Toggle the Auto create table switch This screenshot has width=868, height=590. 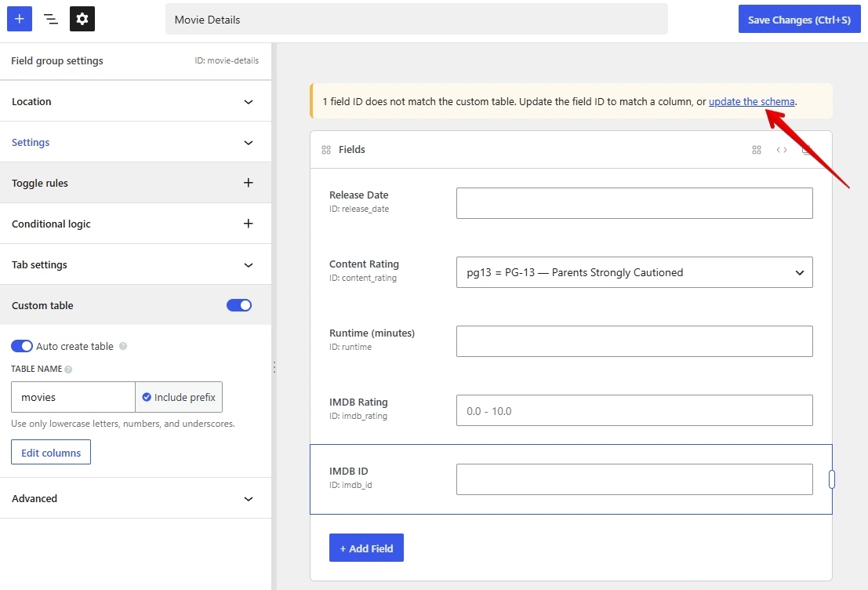[x=22, y=346]
